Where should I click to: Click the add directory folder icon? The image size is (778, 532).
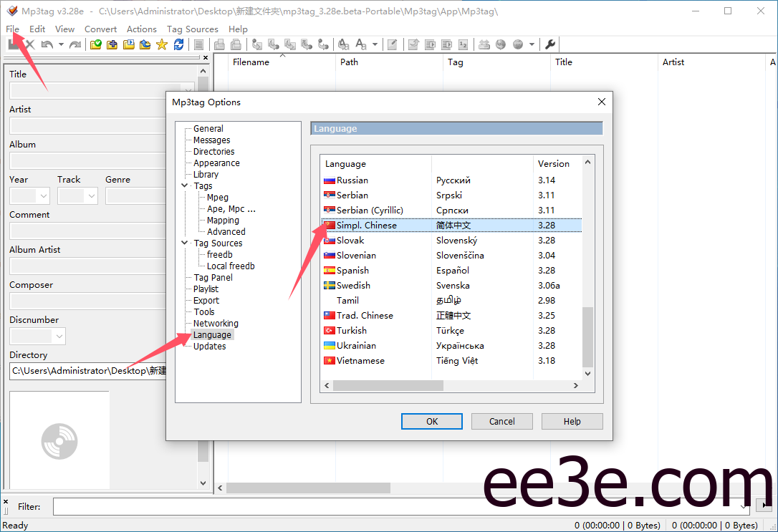(x=112, y=44)
